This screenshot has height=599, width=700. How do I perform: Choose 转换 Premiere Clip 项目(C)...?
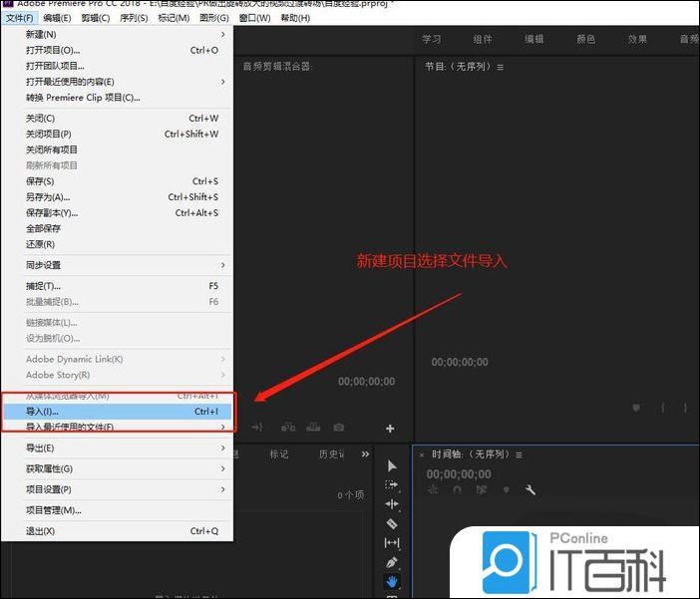[117, 98]
